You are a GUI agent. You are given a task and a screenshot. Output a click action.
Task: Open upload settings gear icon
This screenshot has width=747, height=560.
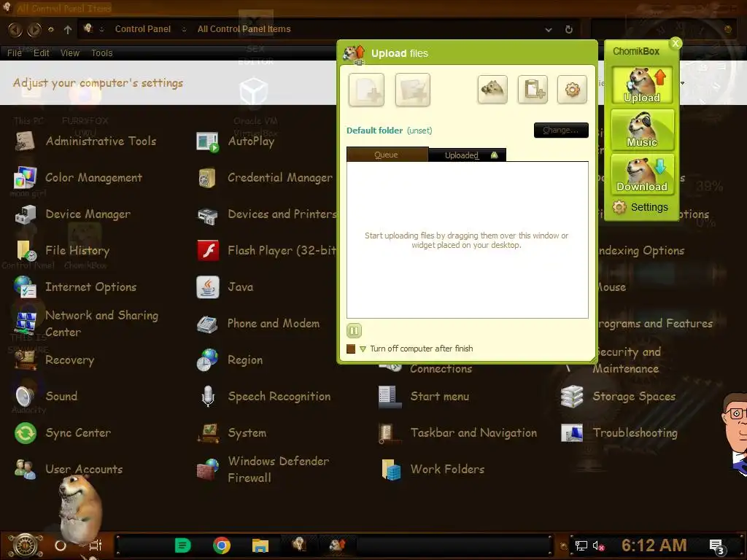[572, 89]
